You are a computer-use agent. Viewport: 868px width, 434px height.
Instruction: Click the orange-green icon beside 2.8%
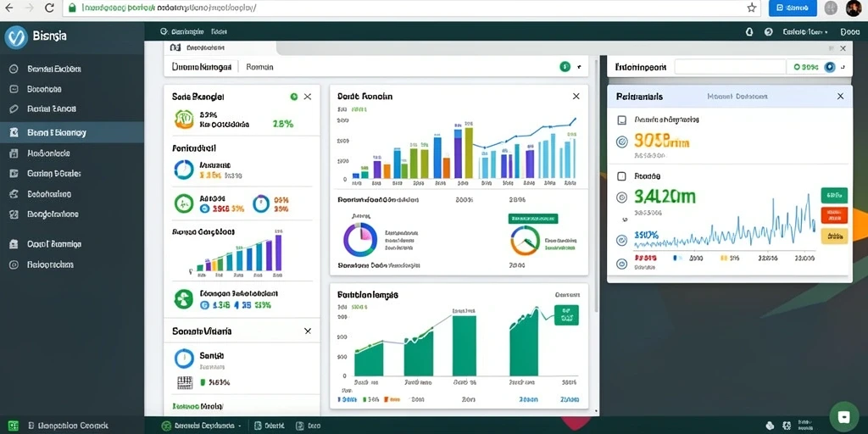[184, 119]
